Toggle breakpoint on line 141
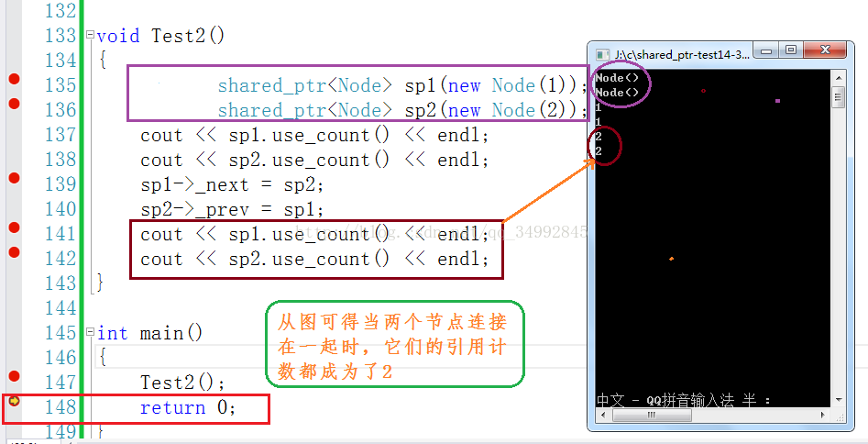 click(14, 228)
